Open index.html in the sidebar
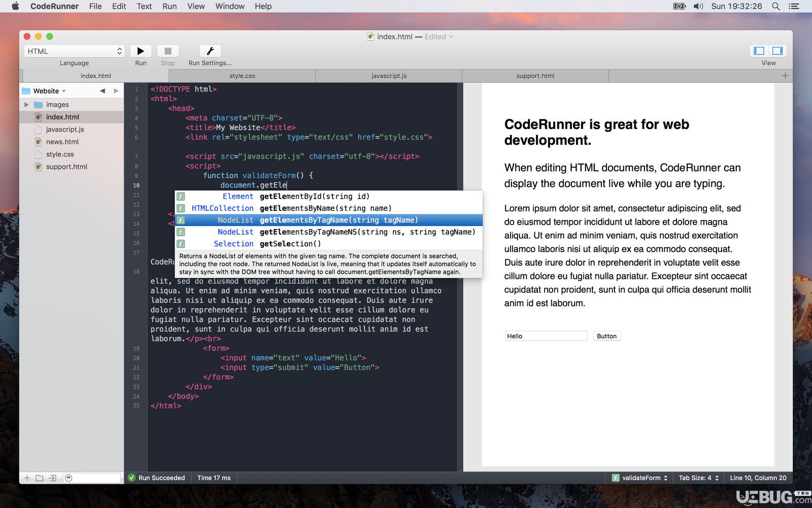The height and width of the screenshot is (508, 812). (x=72, y=117)
